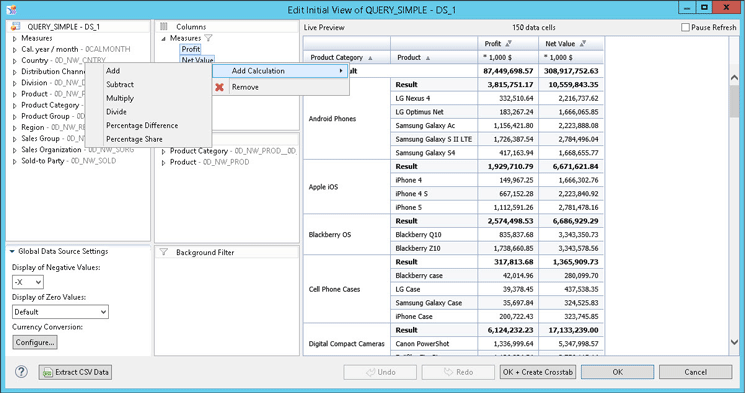This screenshot has width=745, height=393.
Task: Click the application icon in title bar
Action: point(11,9)
